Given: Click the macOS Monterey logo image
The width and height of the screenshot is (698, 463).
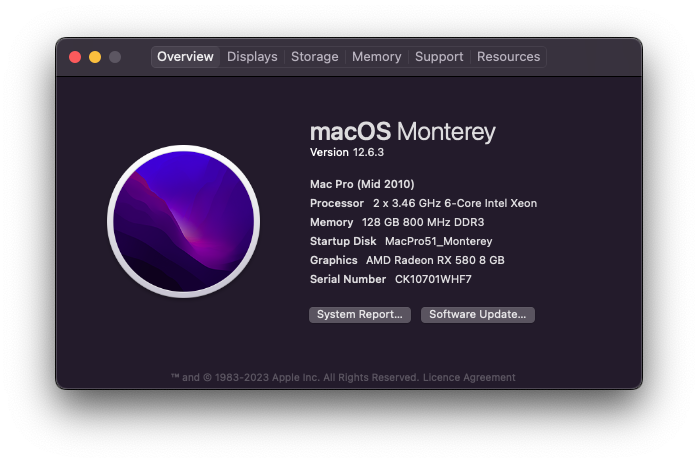Looking at the screenshot, I should (183, 221).
